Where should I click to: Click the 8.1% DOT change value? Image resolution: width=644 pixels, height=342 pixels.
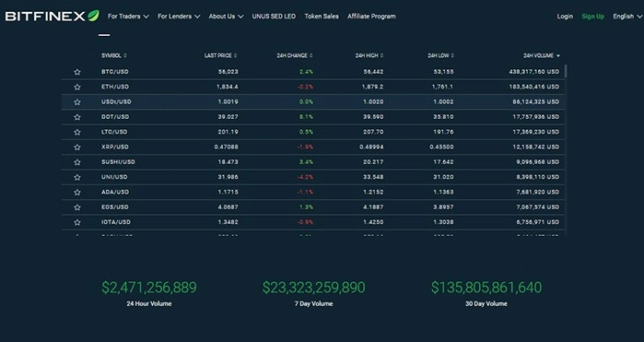coord(306,117)
